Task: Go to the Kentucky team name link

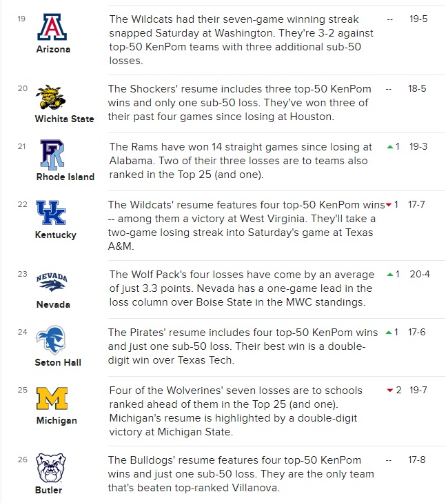Action: 56,235
